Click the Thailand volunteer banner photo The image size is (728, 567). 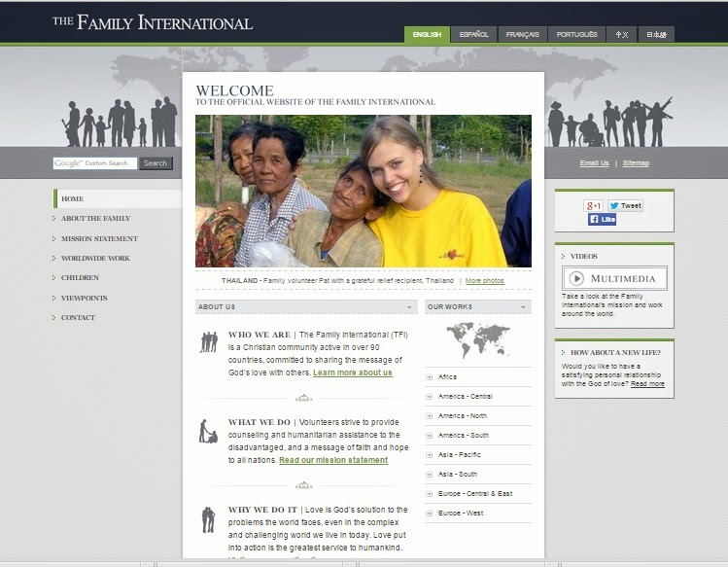pos(364,191)
